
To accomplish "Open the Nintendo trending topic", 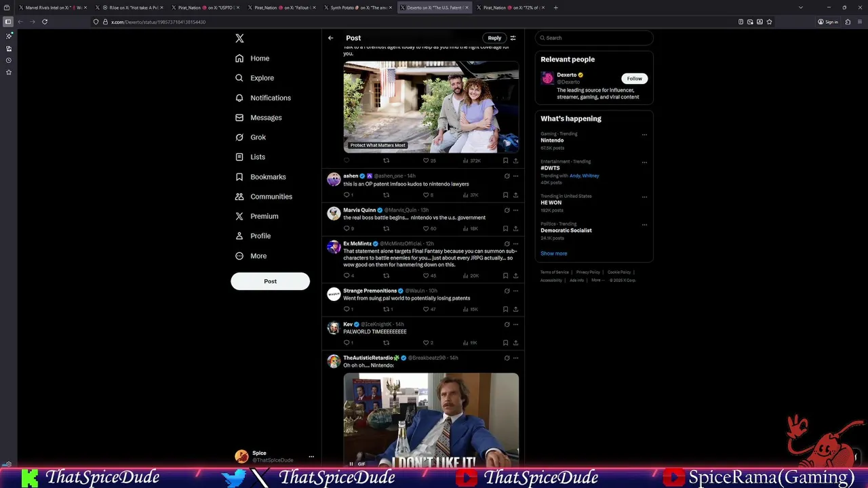I will point(552,140).
